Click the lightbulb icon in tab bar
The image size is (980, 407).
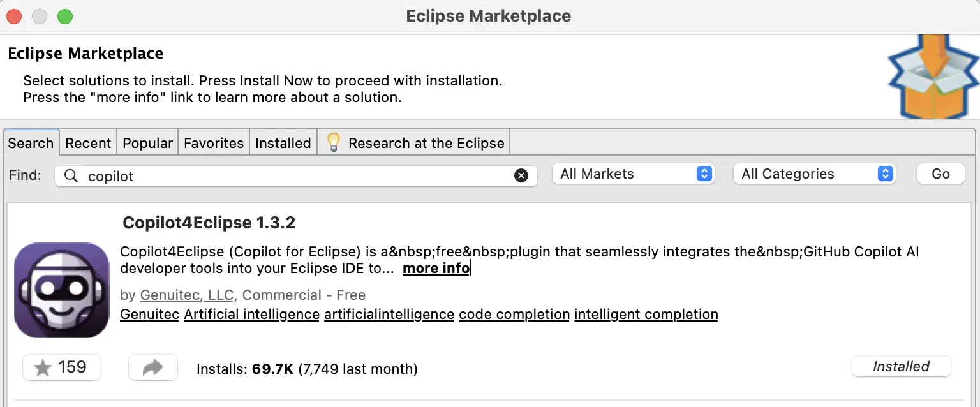pyautogui.click(x=333, y=143)
